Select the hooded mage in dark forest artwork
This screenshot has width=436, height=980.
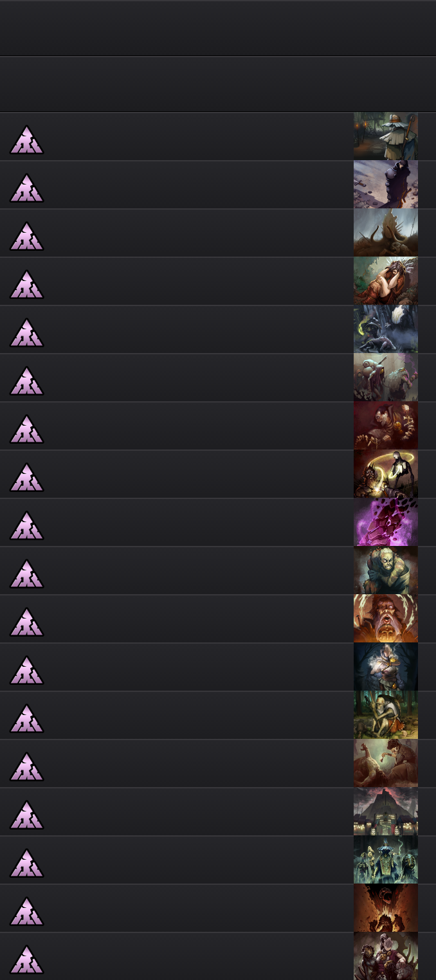pos(386,667)
